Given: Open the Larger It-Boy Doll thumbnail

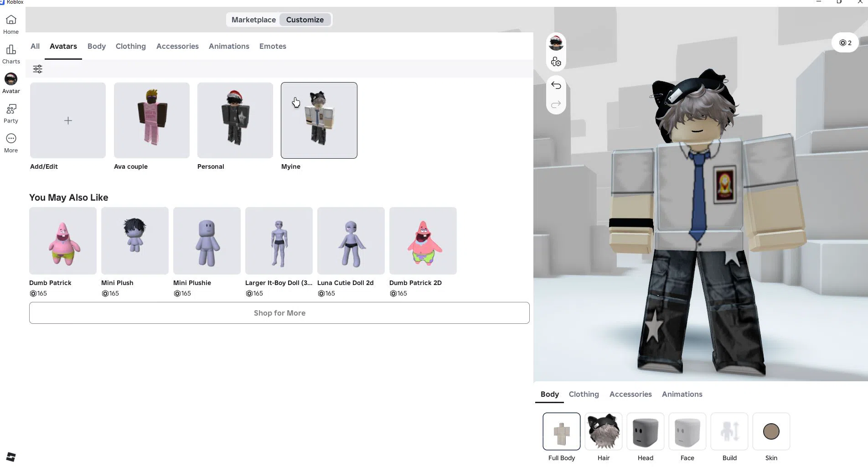Looking at the screenshot, I should (x=279, y=241).
